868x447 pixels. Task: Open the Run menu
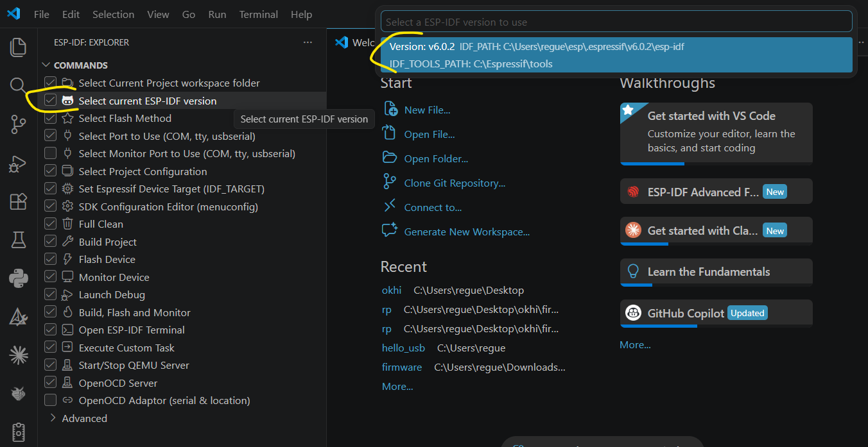[217, 14]
